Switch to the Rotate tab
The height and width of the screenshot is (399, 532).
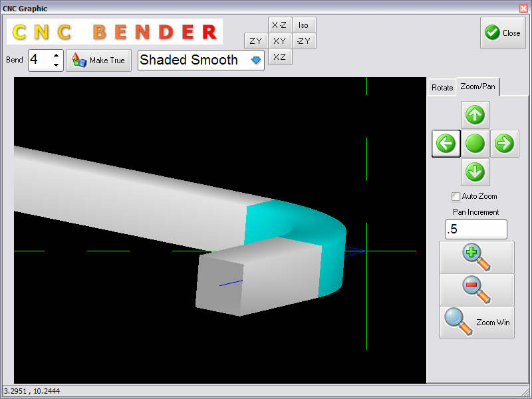point(442,87)
